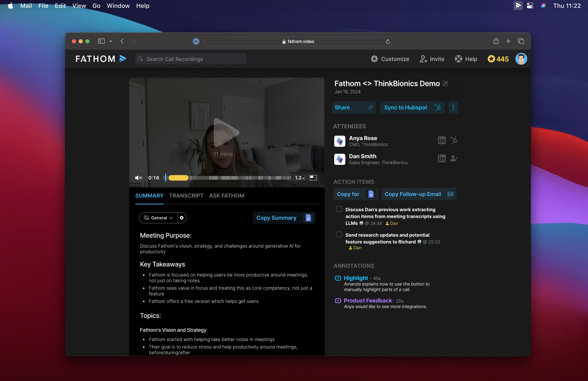Enable sidebar toggle panel view
Screen dimensions: 588x381
(x=102, y=41)
